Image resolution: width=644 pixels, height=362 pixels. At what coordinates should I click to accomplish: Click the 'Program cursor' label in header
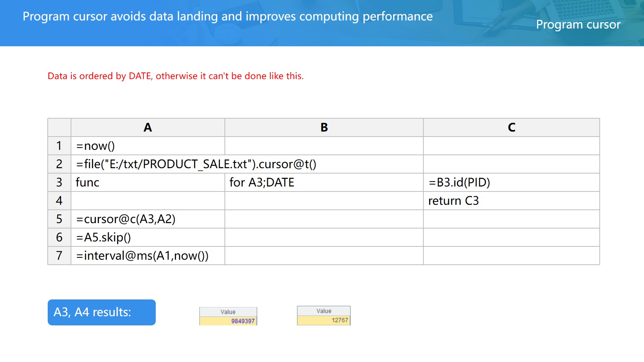(578, 24)
